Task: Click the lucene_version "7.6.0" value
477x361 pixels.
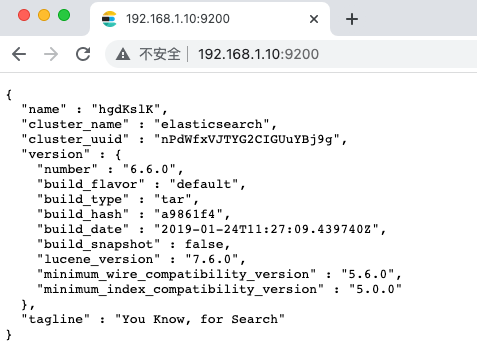Action: click(212, 259)
